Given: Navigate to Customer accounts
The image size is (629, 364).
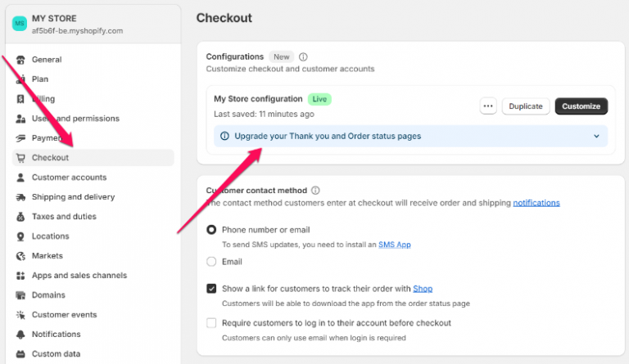Looking at the screenshot, I should pos(93,178).
